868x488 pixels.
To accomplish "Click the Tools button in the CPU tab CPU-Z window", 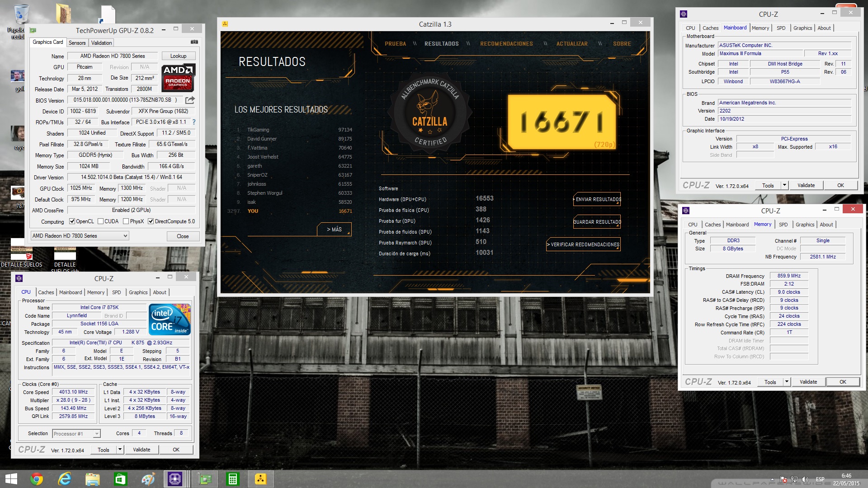I will tap(104, 450).
